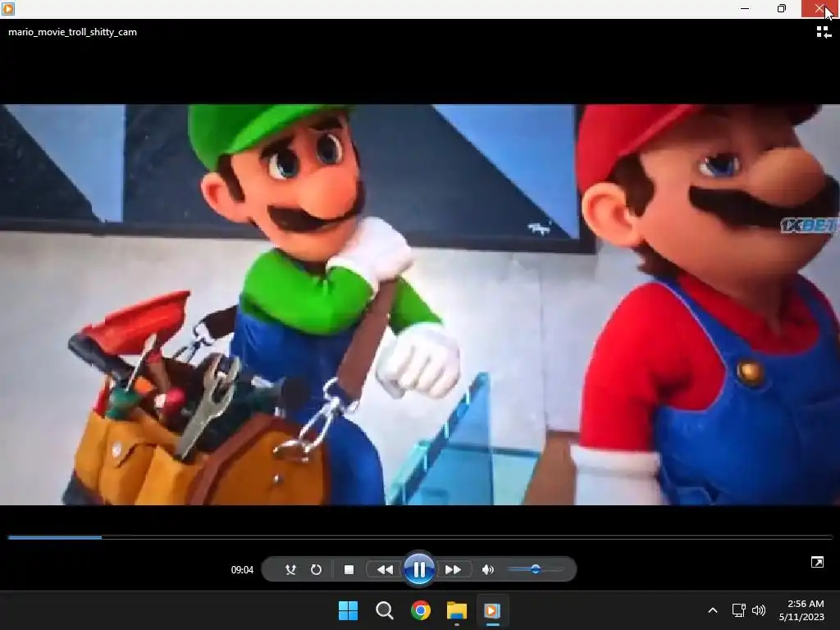Launch Google Chrome from the taskbar
This screenshot has width=840, height=630.
(x=421, y=610)
